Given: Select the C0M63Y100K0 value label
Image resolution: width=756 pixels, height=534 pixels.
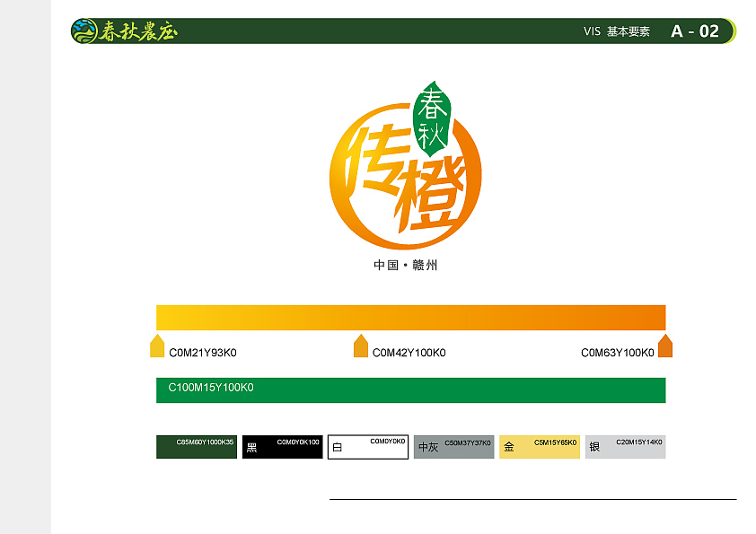Looking at the screenshot, I should pyautogui.click(x=617, y=352).
